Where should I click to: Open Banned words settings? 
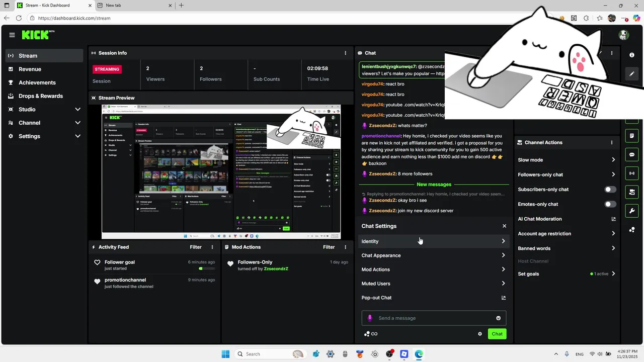tap(567, 248)
